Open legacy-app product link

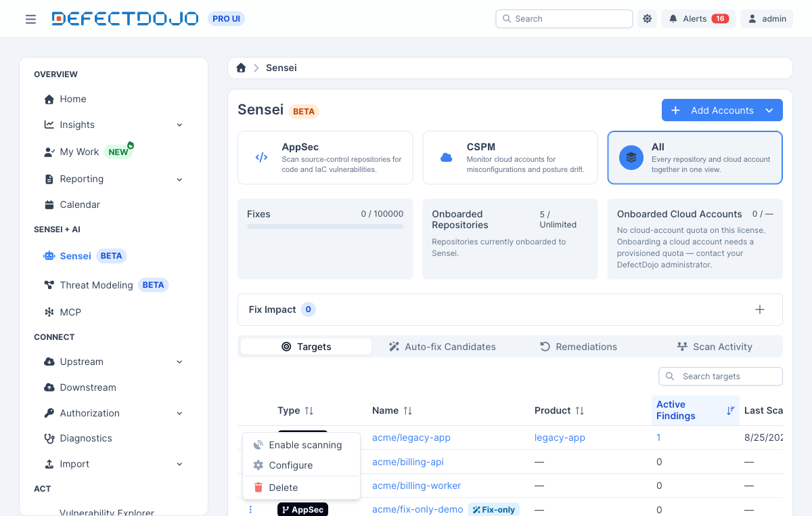tap(560, 437)
